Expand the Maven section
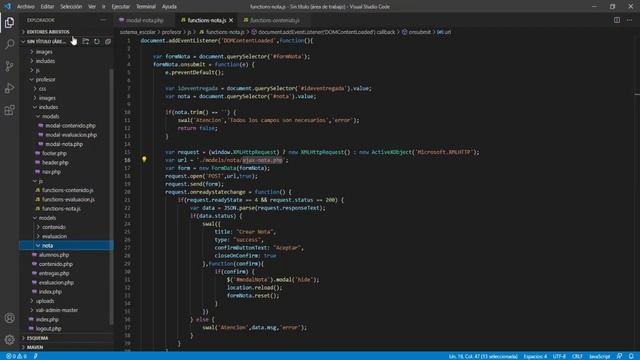This screenshot has width=640, height=360. coord(35,347)
